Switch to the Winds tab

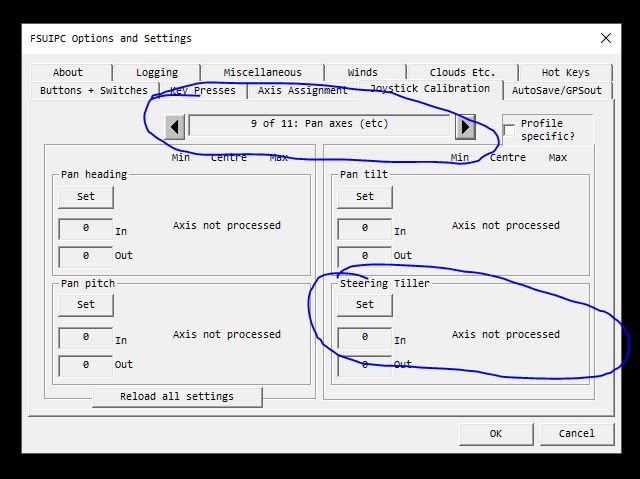click(x=365, y=73)
